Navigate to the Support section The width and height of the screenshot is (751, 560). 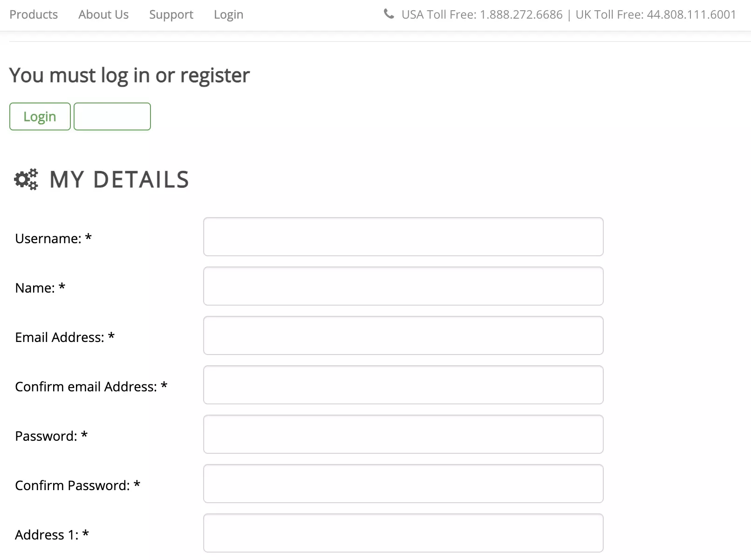tap(171, 14)
